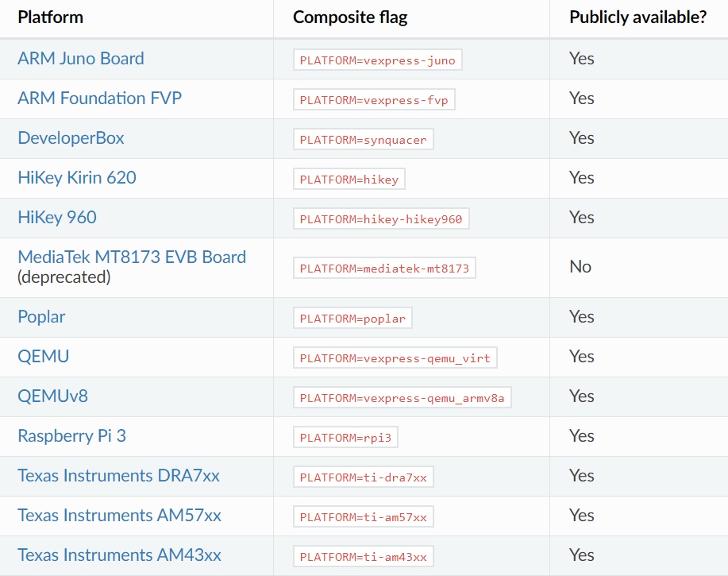
Task: Click the Composite flag column header
Action: tap(350, 17)
